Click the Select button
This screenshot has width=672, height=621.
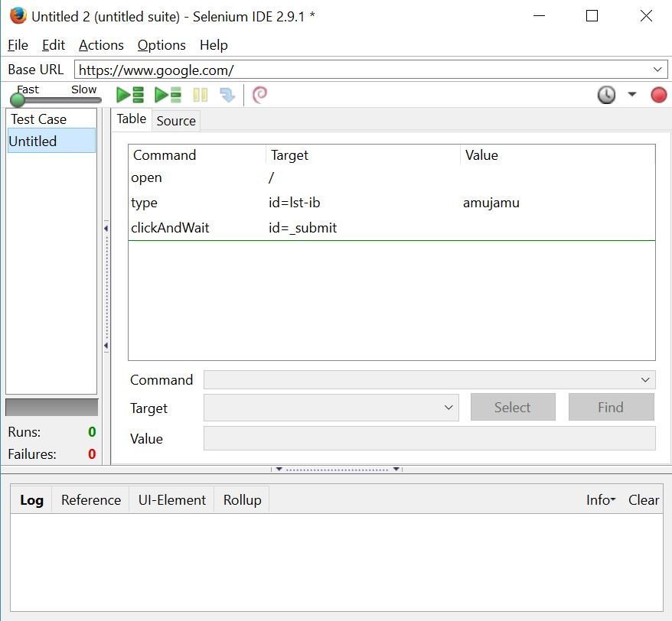tap(513, 407)
